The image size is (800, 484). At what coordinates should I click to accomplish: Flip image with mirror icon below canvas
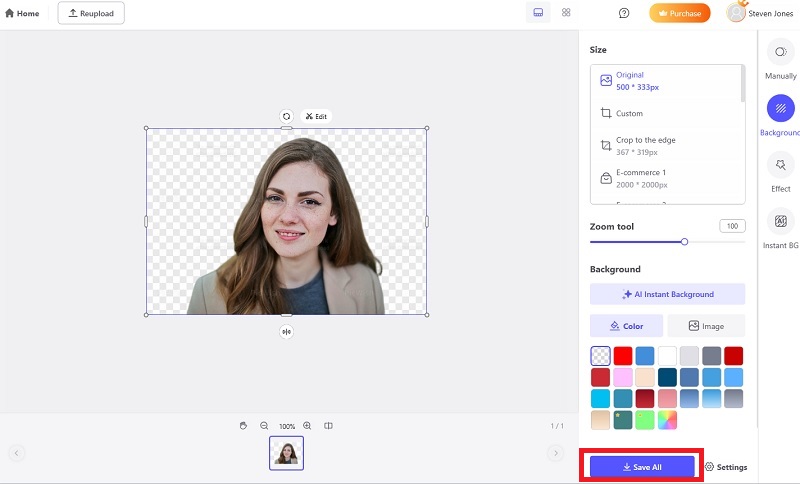point(287,332)
